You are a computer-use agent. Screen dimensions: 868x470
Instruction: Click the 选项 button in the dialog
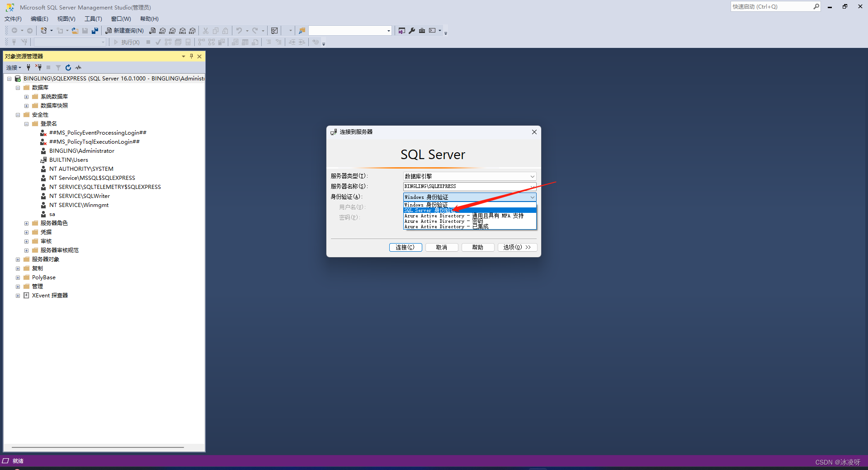[517, 247]
